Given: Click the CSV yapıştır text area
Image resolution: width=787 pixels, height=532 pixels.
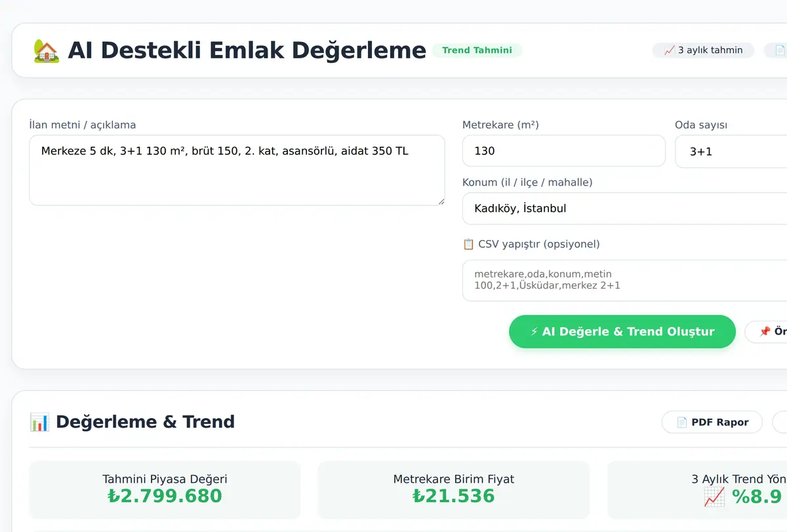Looking at the screenshot, I should [624, 280].
